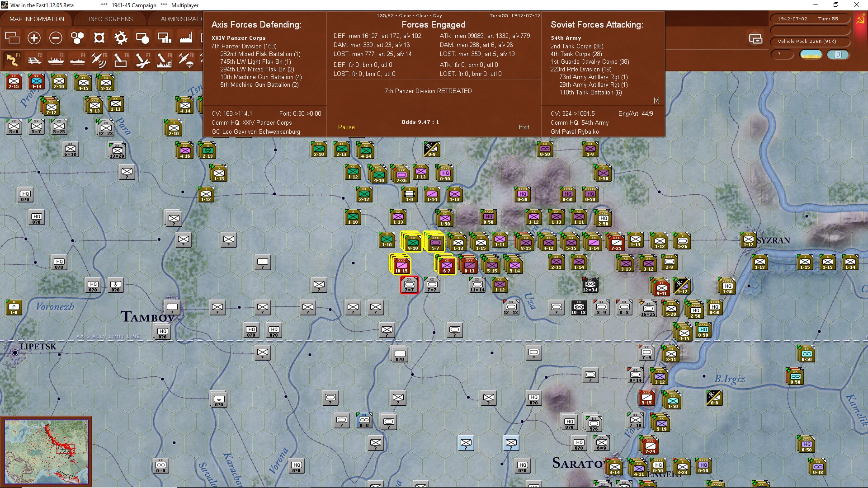868x488 pixels.
Task: Click the weather condition indicator
Action: pos(811,54)
